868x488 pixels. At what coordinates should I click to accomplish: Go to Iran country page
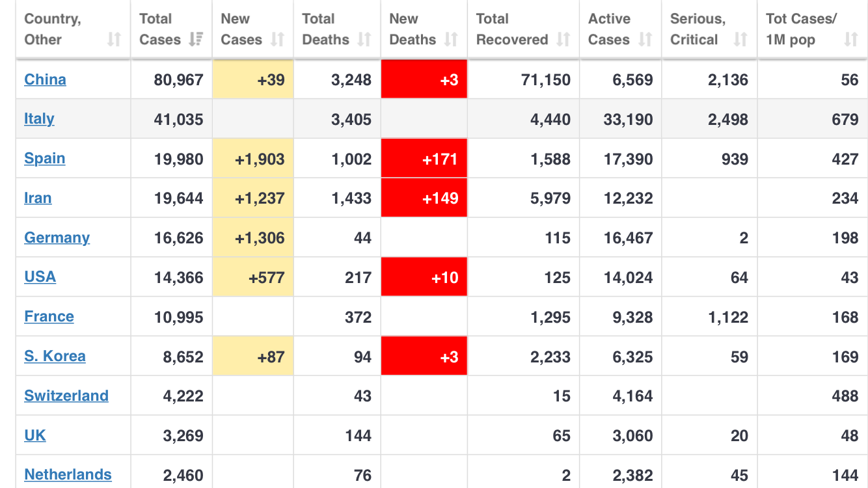pyautogui.click(x=38, y=198)
